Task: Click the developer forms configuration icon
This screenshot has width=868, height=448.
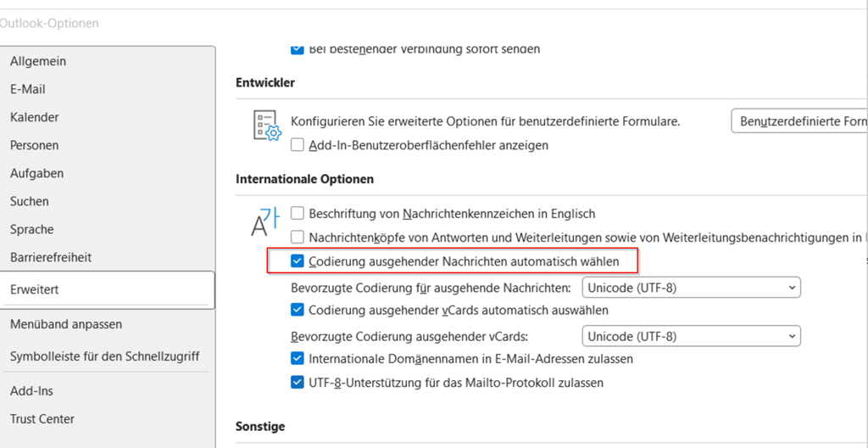Action: (266, 125)
